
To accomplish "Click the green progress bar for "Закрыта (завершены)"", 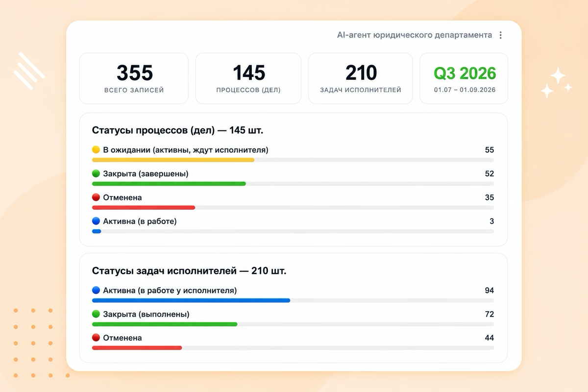I will (x=169, y=184).
